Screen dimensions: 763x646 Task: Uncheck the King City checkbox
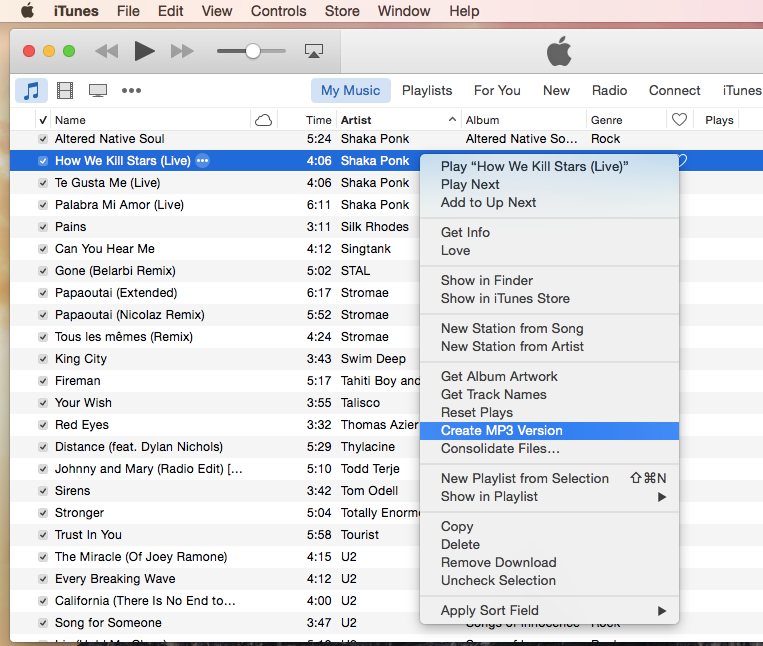point(43,359)
